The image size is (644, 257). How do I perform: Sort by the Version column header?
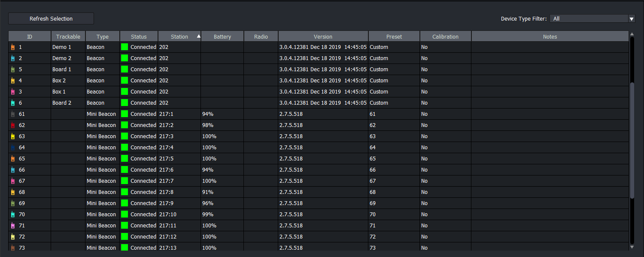click(x=323, y=37)
